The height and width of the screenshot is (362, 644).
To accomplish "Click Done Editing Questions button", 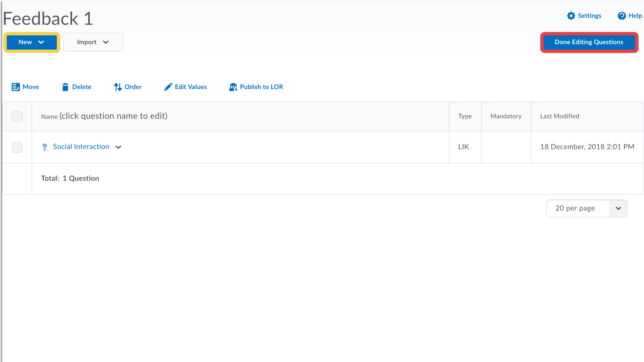I will click(x=589, y=42).
